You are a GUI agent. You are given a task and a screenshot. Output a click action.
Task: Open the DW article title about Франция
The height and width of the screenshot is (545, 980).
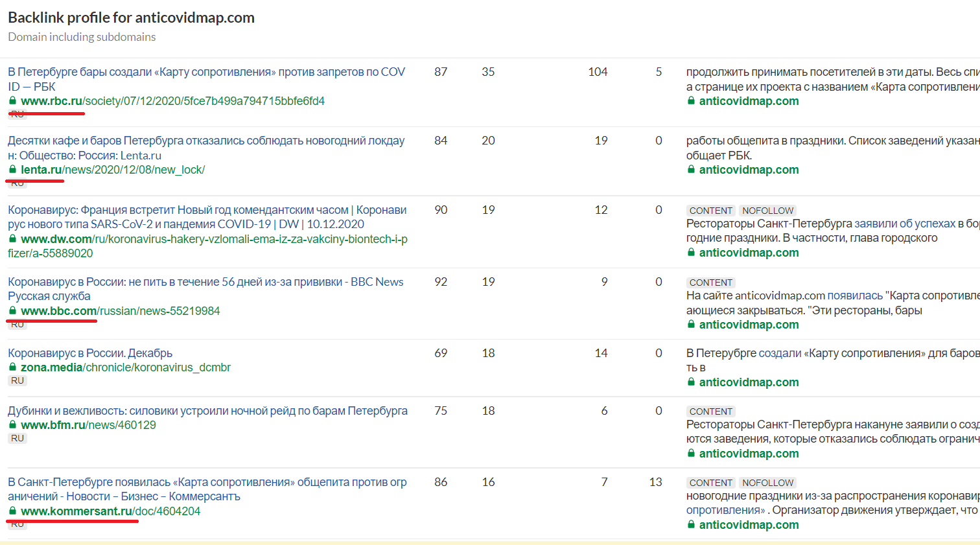(x=207, y=217)
